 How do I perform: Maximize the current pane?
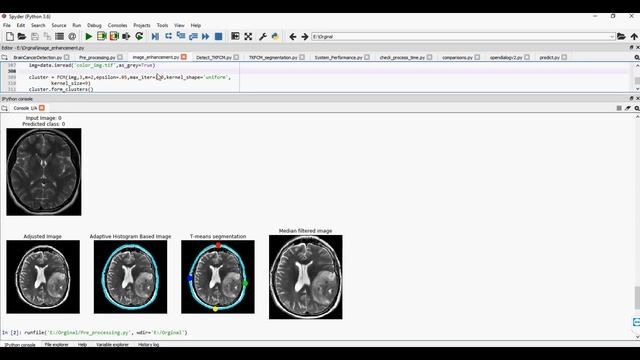(235, 36)
